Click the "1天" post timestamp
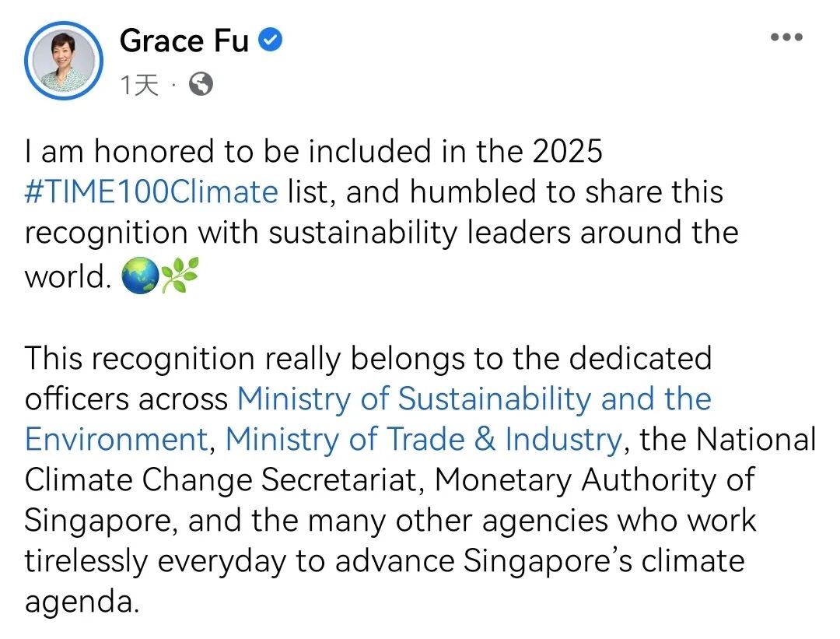Screen dimensions: 840x639 point(140,85)
